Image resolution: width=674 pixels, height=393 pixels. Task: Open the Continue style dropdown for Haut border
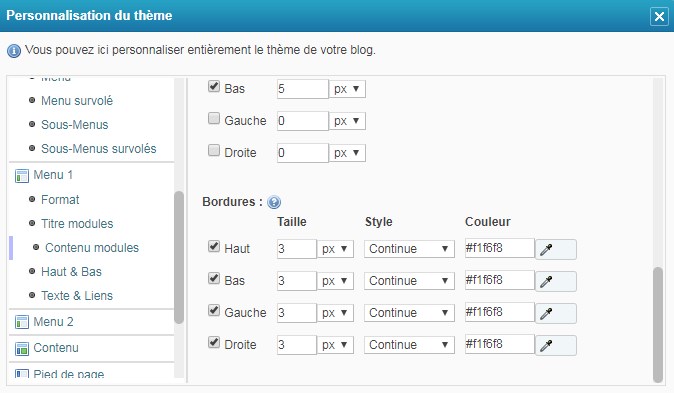coord(409,249)
